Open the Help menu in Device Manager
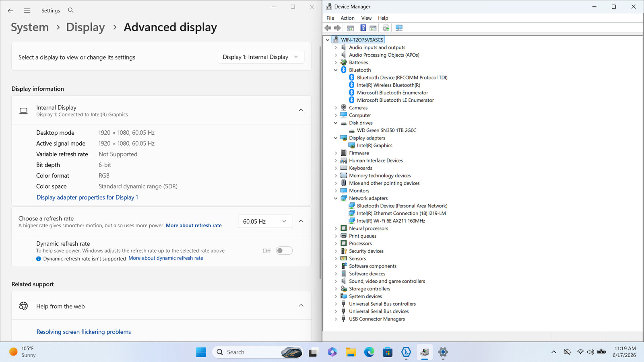The width and height of the screenshot is (644, 362). (383, 18)
